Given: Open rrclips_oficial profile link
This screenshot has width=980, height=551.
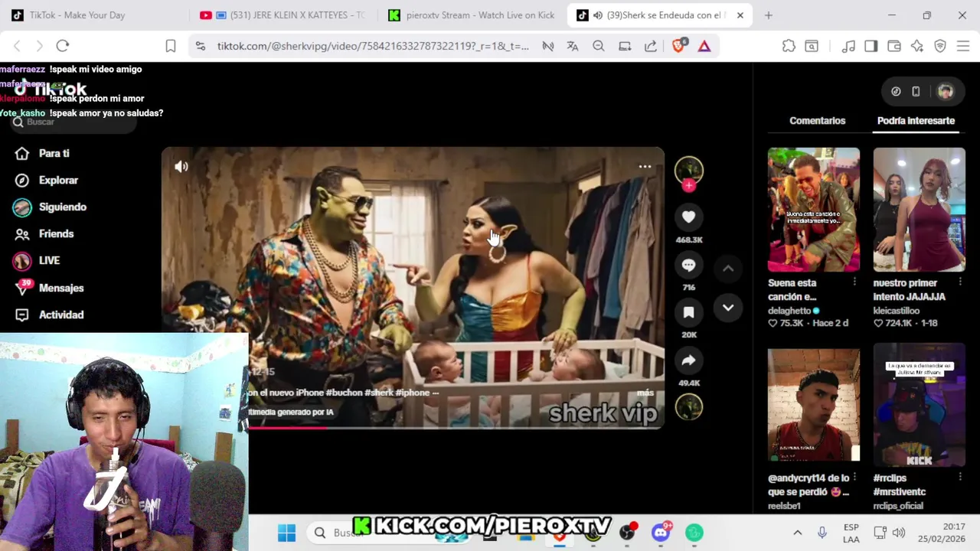Looking at the screenshot, I should (898, 506).
